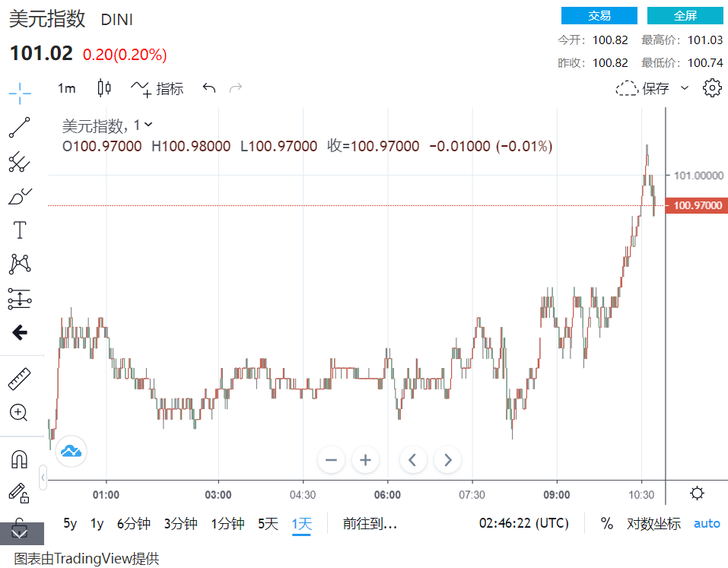
Task: Select the brush drawing tool
Action: (x=20, y=196)
